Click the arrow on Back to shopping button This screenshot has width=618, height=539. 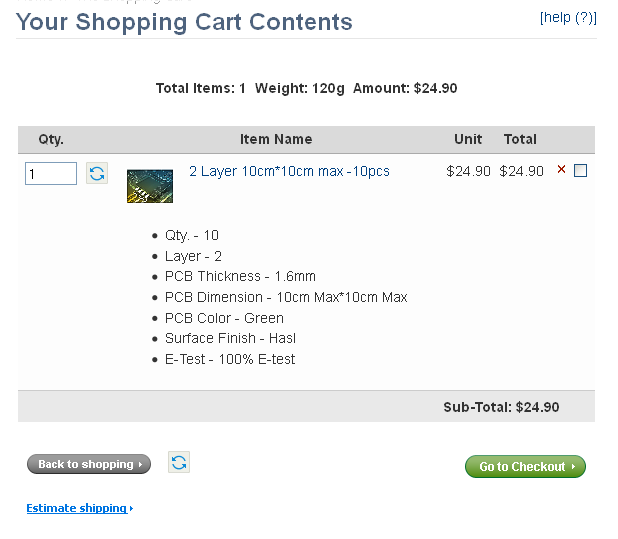[x=140, y=465]
